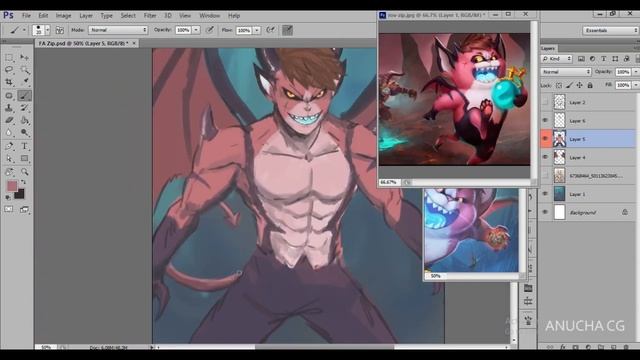Viewport: 640px width, 360px height.
Task: Lock image pixels in Layers panel
Action: coord(569,85)
